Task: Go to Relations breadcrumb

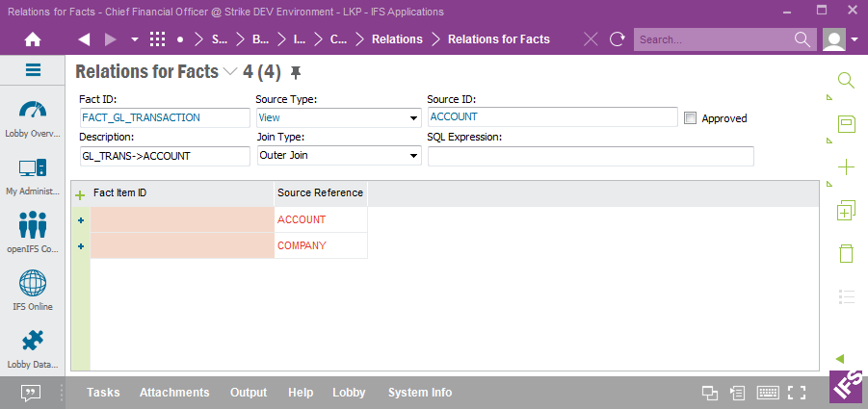Action: pos(397,39)
